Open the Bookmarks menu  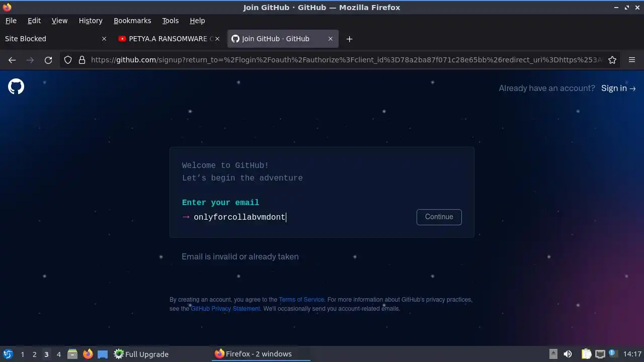coord(132,21)
